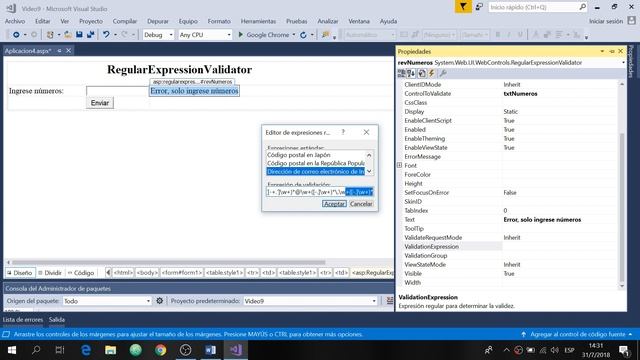Click the ControlToValidate value txtNumeros

tap(520, 93)
